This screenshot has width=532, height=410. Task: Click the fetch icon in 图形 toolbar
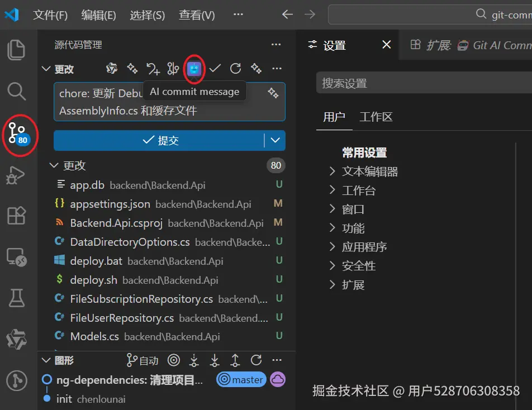point(194,360)
